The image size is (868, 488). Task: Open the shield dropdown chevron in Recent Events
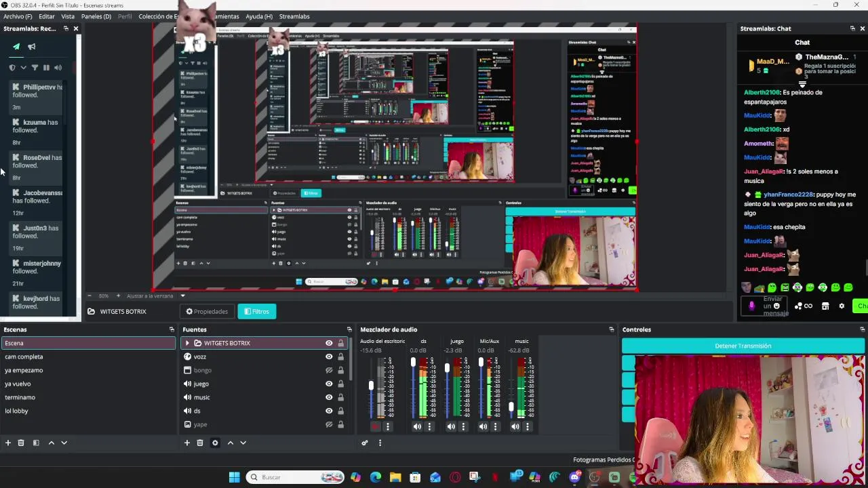pos(23,68)
